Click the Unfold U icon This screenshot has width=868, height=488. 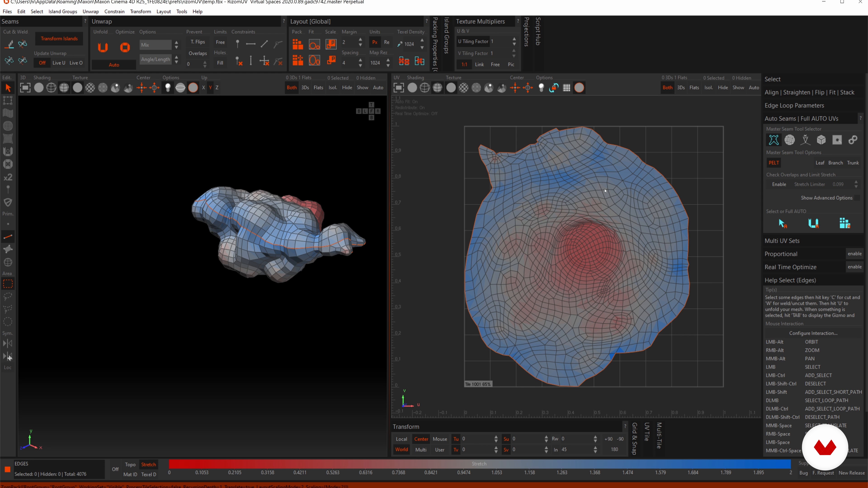click(103, 47)
